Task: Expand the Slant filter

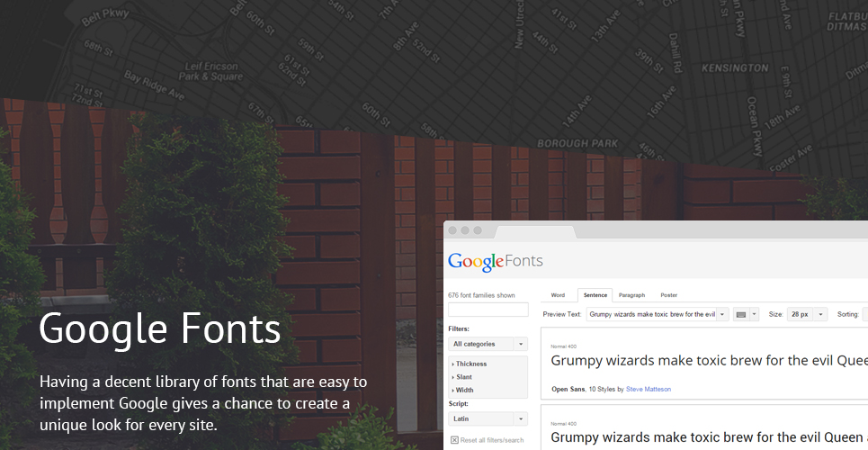Action: click(462, 377)
